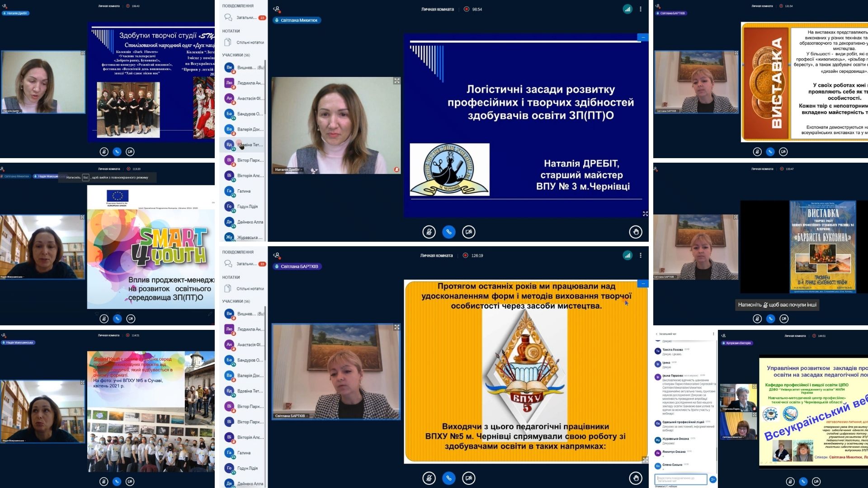Toggle the user list icon in the 126:19 window

(277, 255)
